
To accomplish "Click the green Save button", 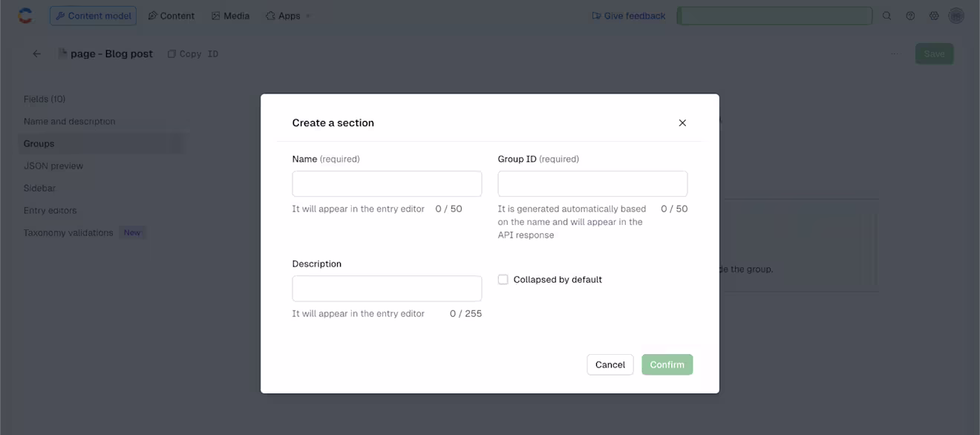I will coord(934,53).
